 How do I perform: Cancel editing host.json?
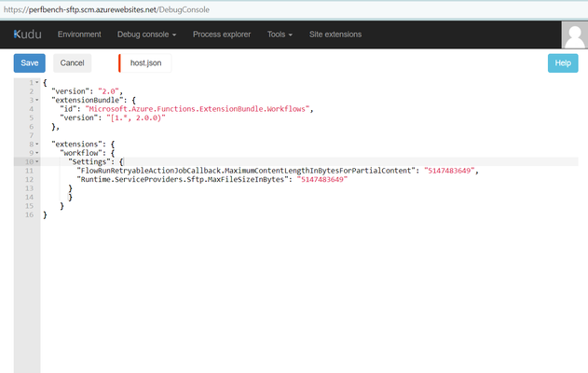point(72,63)
